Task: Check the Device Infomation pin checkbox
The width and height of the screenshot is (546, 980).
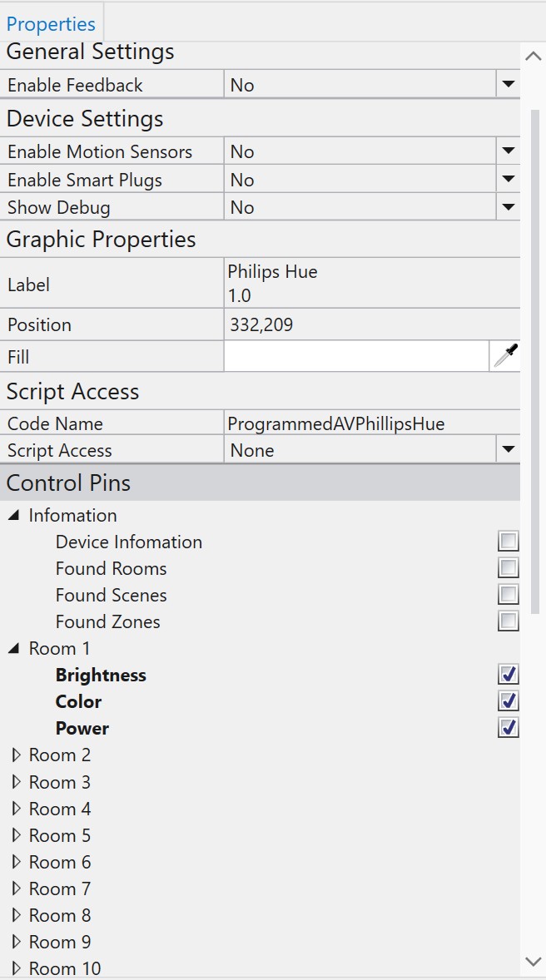Action: click(508, 542)
